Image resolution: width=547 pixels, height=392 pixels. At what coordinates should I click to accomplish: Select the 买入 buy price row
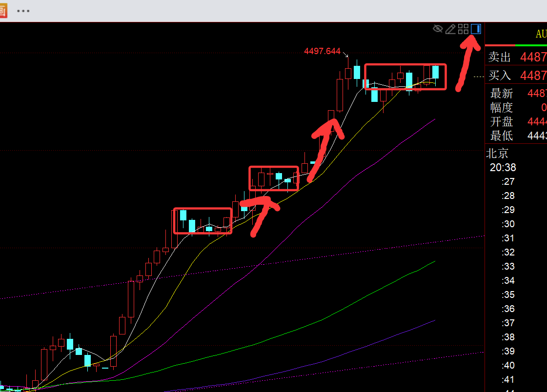[x=516, y=75]
